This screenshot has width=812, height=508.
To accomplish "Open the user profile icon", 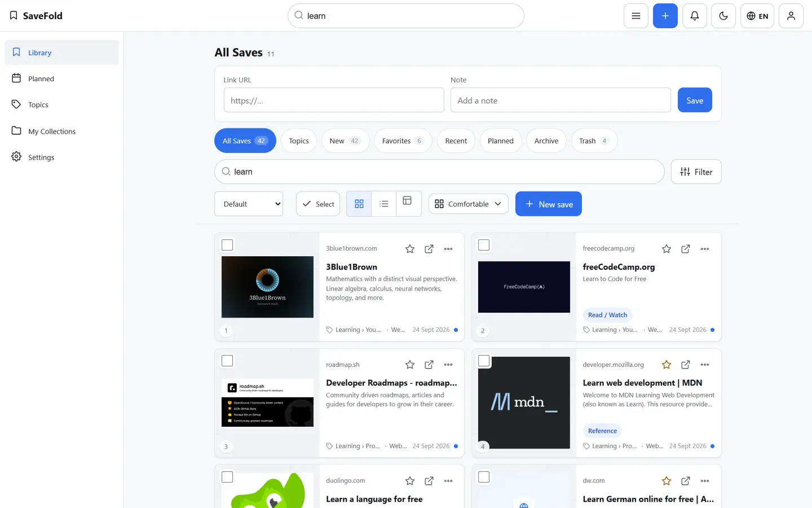I will tap(791, 16).
